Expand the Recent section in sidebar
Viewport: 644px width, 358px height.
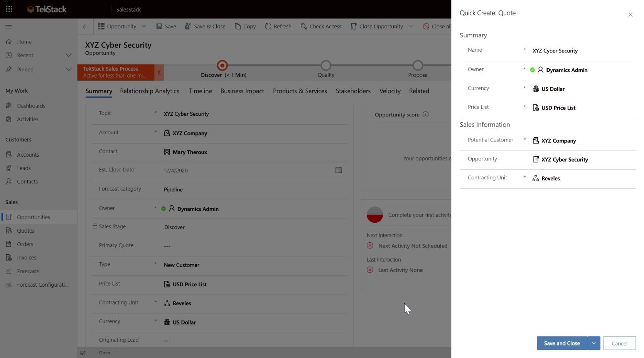pyautogui.click(x=69, y=56)
